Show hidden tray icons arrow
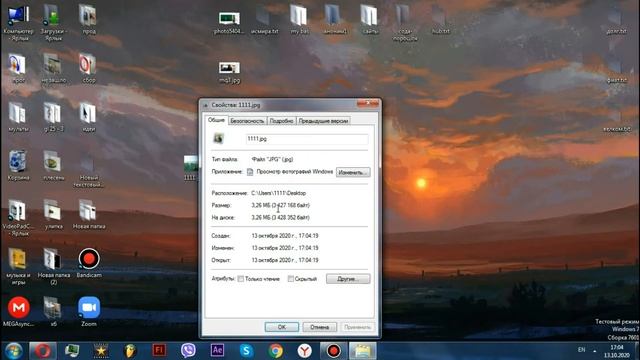 [x=594, y=351]
